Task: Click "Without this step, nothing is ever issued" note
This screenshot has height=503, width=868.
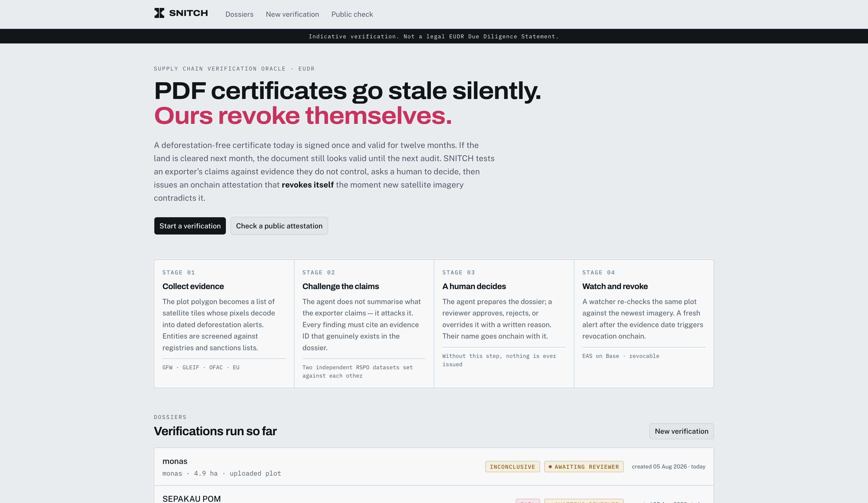Action: pyautogui.click(x=499, y=360)
